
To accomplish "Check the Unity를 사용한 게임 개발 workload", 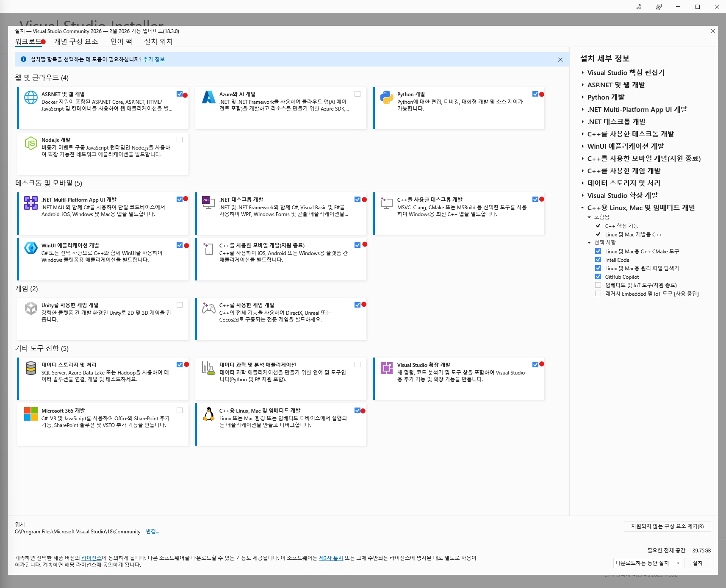I will point(180,305).
